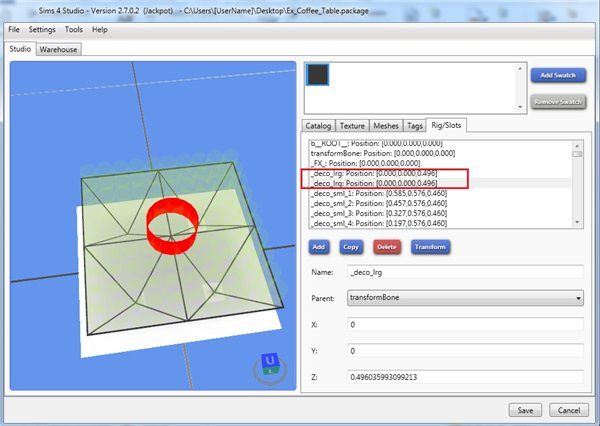Open the Help menu
Viewport: 600px width, 426px height.
100,30
